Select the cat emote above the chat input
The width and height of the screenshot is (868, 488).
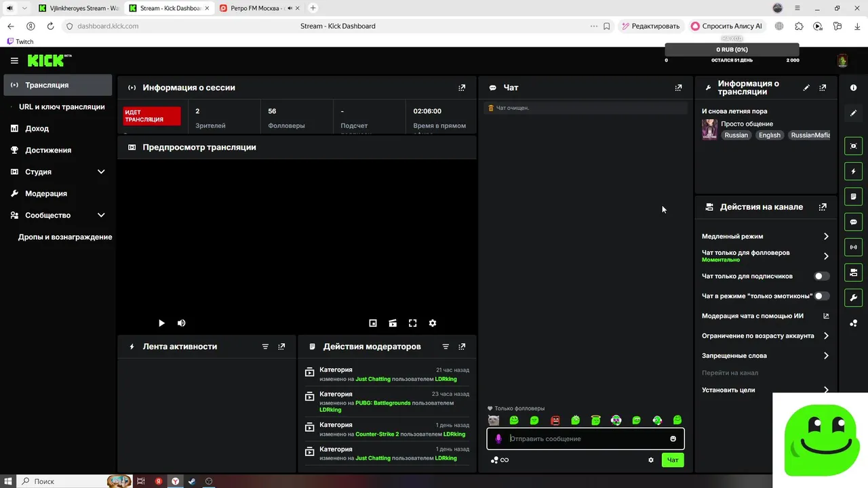click(x=494, y=421)
